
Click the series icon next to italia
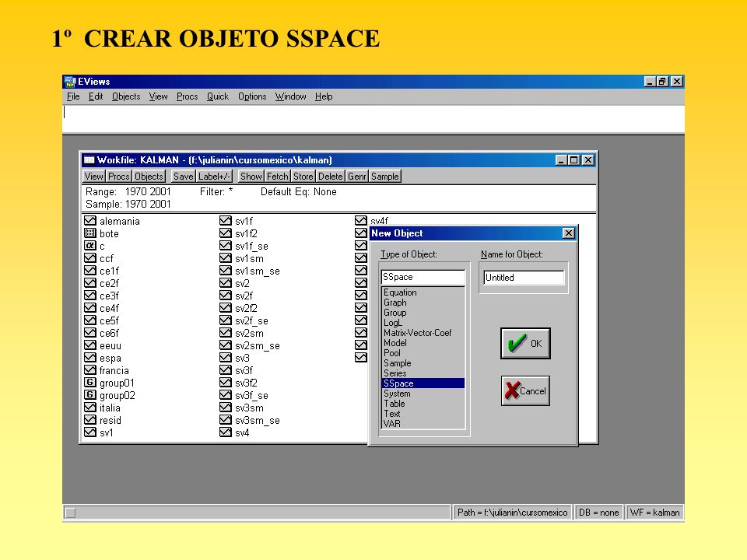point(90,407)
